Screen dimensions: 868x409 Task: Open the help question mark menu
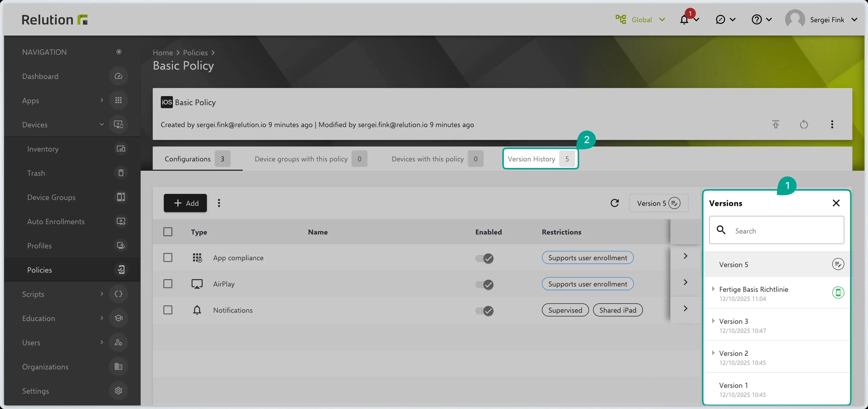[757, 20]
